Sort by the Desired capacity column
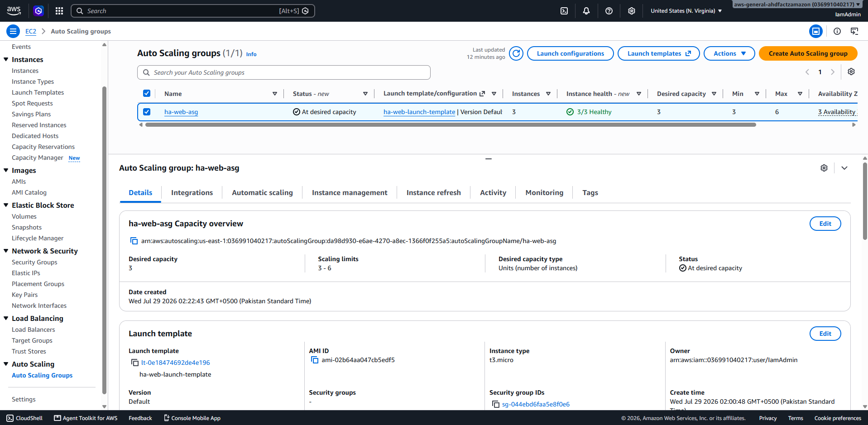 click(x=714, y=94)
